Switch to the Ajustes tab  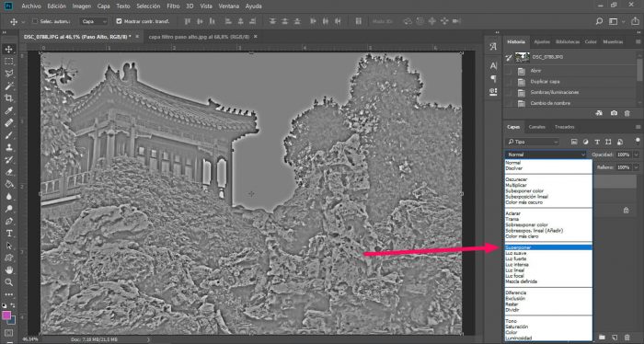[x=542, y=42]
